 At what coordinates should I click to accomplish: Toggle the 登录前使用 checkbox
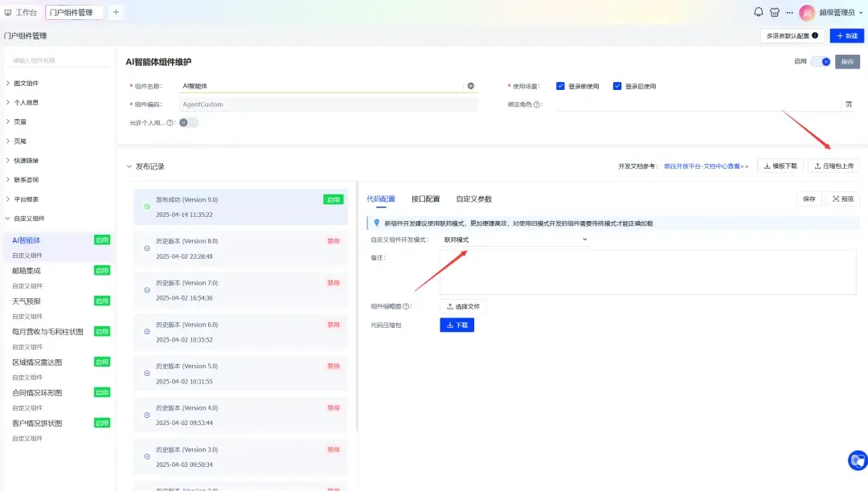click(560, 86)
